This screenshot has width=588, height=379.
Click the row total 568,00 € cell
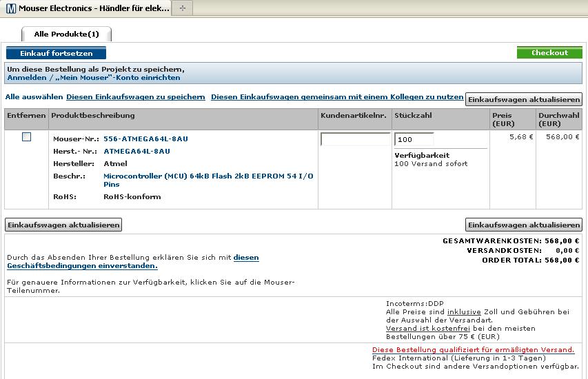562,137
